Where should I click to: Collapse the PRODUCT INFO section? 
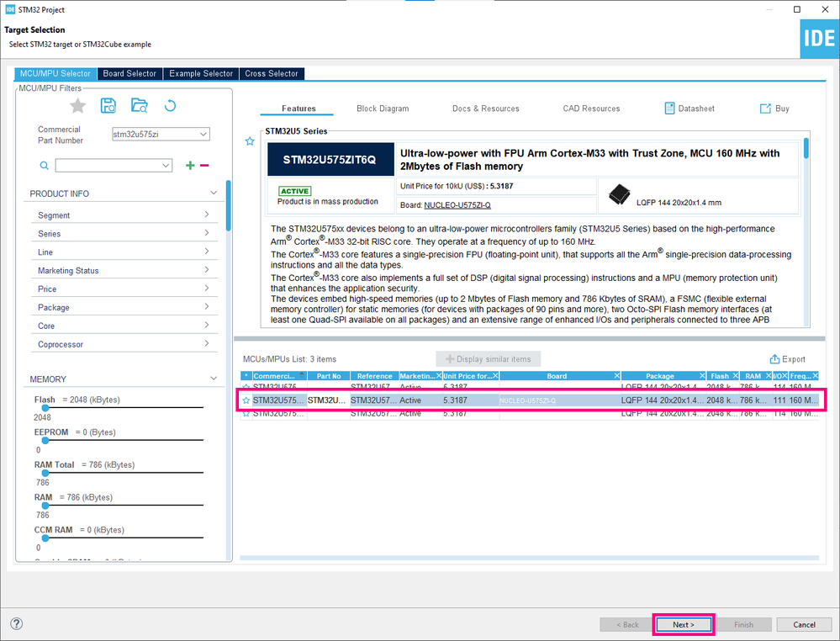click(x=214, y=193)
